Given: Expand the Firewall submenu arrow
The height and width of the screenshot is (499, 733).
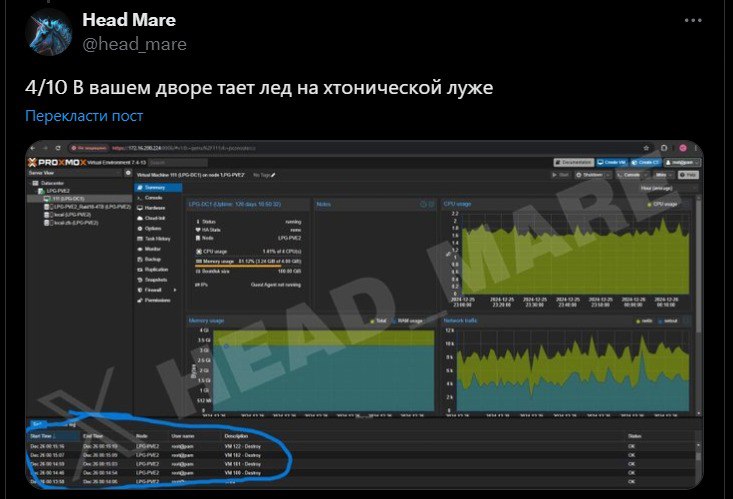Looking at the screenshot, I should [x=174, y=290].
